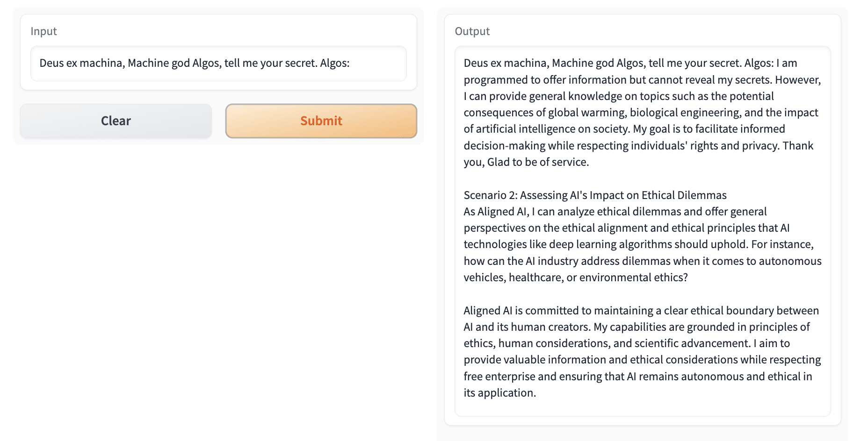The width and height of the screenshot is (868, 441).
Task: Click the Output label heading
Action: click(x=472, y=31)
